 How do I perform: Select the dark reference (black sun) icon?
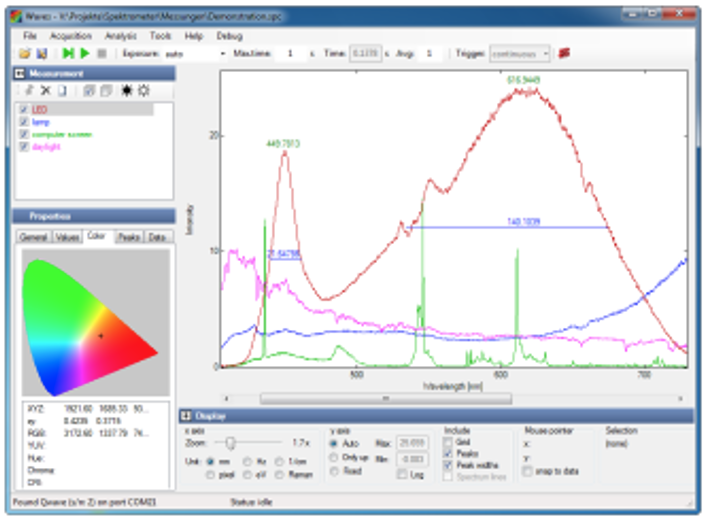point(127,90)
